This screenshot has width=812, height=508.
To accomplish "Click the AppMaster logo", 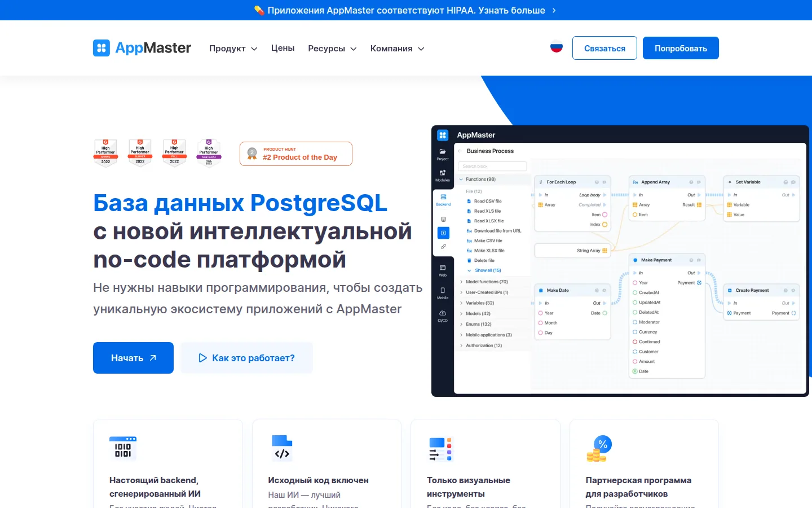I will pos(142,48).
